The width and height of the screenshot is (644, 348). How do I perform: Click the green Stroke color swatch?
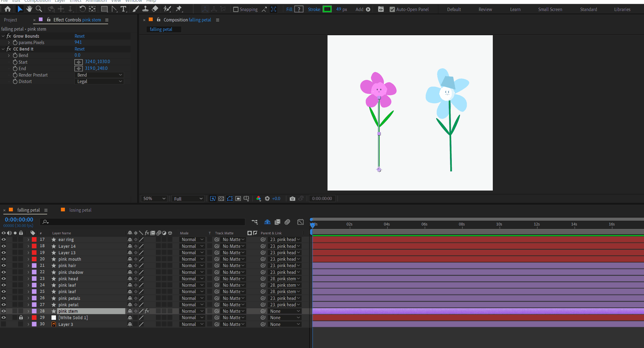(327, 9)
